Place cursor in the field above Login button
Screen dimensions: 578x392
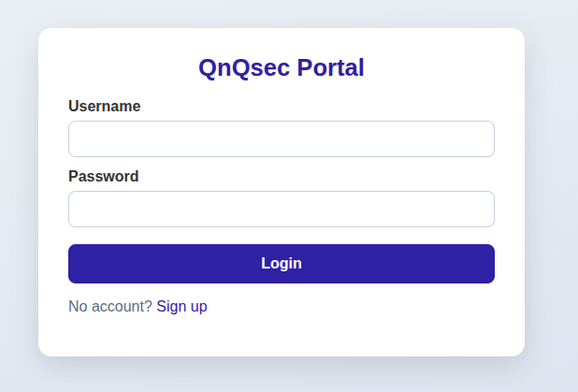[x=281, y=209]
